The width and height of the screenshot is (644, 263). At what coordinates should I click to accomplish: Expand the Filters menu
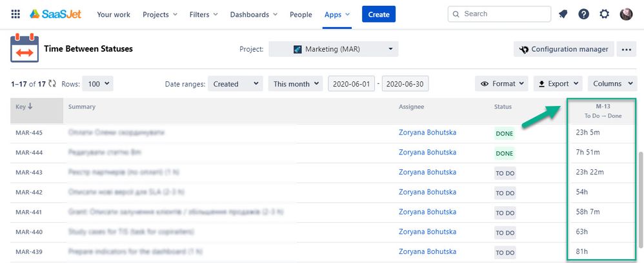[x=203, y=14]
